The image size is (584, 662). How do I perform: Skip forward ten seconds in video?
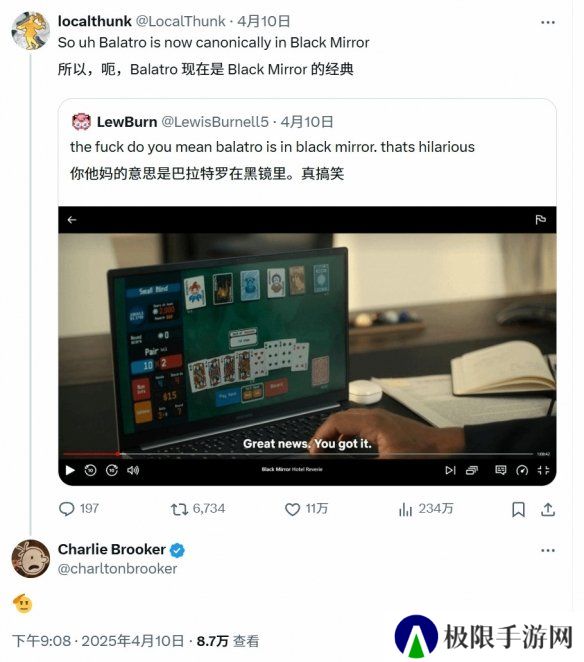pyautogui.click(x=111, y=470)
